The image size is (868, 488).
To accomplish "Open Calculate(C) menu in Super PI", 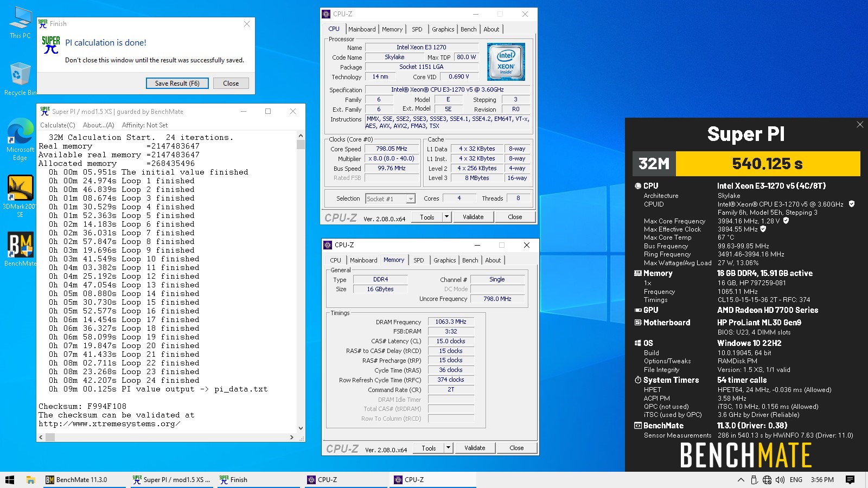I will tap(58, 125).
